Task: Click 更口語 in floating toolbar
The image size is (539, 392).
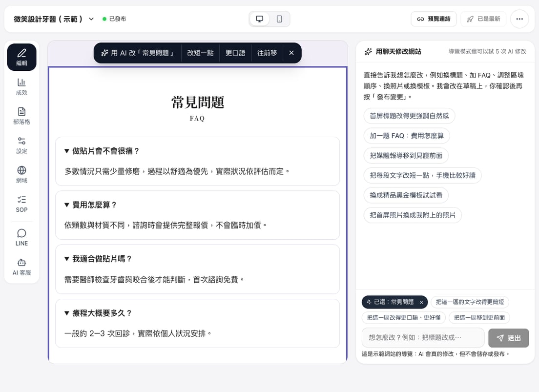Action: click(x=235, y=53)
